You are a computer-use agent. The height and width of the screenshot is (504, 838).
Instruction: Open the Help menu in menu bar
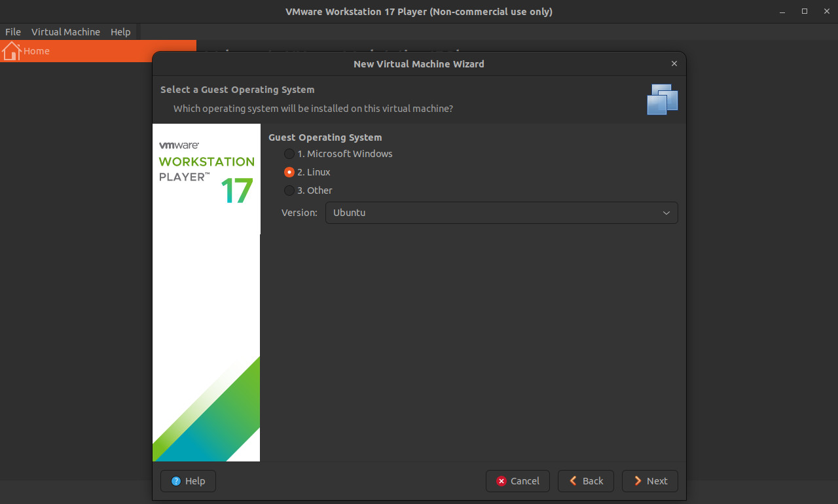pyautogui.click(x=120, y=31)
